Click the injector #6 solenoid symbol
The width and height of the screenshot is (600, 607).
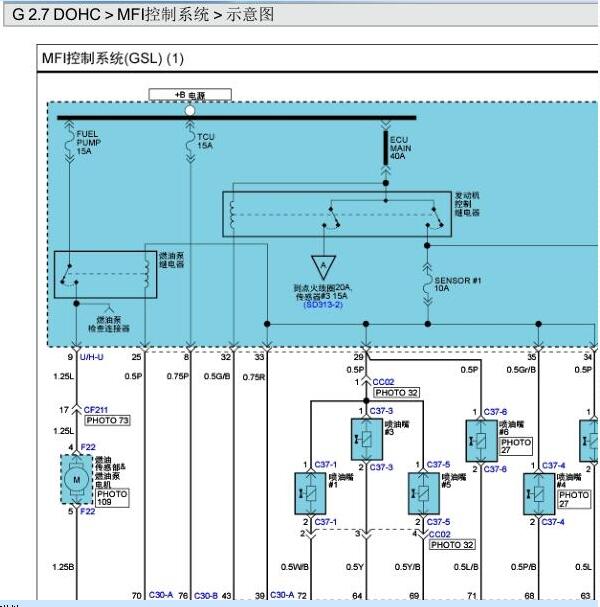481,441
